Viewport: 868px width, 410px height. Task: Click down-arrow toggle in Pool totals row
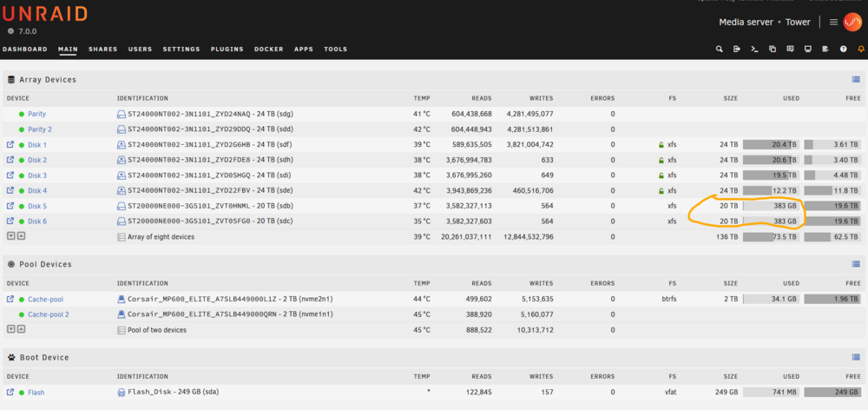10,328
